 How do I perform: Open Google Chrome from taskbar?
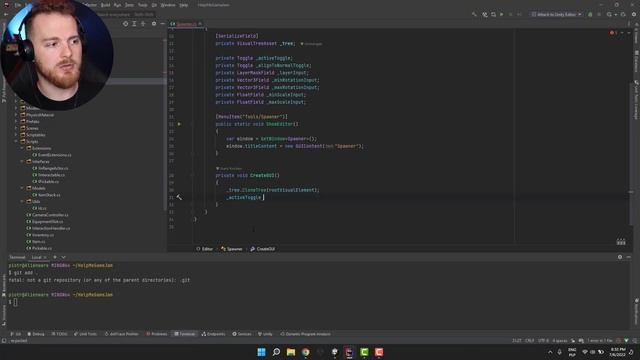pos(306,352)
